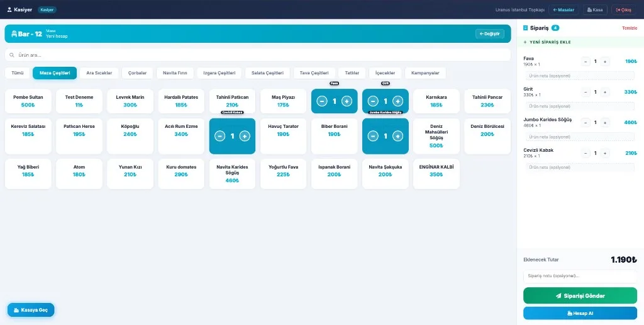
Task: Add one more Girit in the order list
Action: (604, 92)
